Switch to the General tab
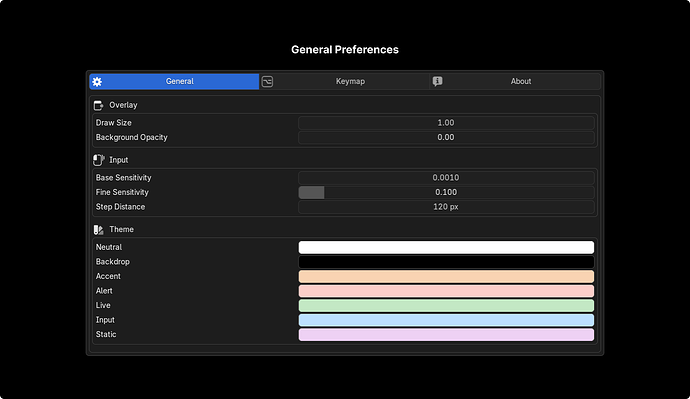This screenshot has height=399, width=690. pyautogui.click(x=174, y=81)
